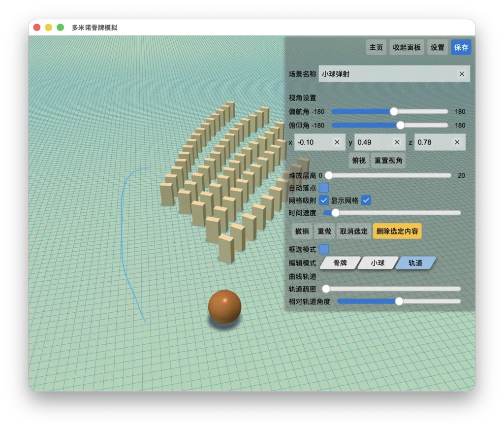This screenshot has width=504, height=429.
Task: Click the 堆放层高 slider handle
Action: [329, 175]
